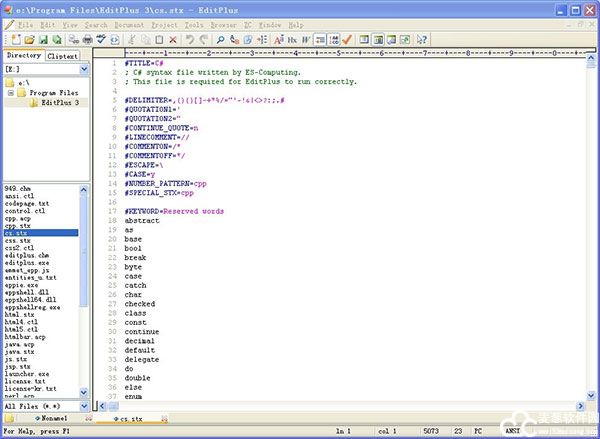The width and height of the screenshot is (600, 439).
Task: Click the red check mark toolbar icon
Action: point(346,39)
